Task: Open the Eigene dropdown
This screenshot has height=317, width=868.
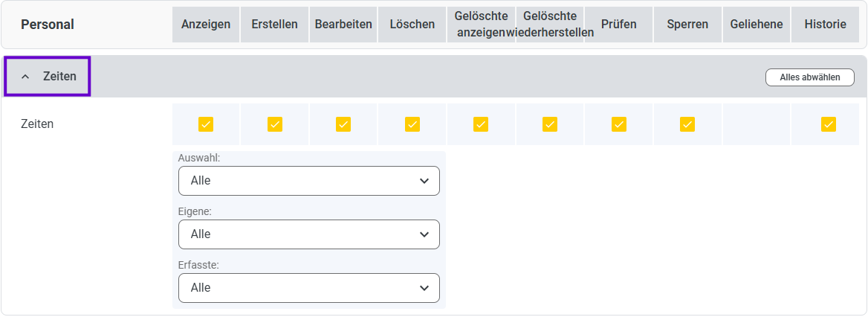Action: tap(309, 234)
